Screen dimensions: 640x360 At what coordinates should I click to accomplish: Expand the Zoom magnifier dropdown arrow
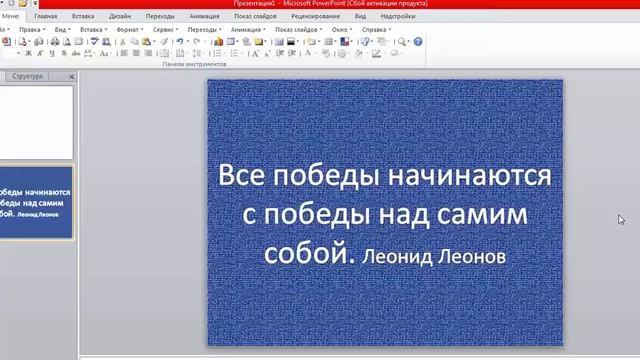tap(409, 42)
